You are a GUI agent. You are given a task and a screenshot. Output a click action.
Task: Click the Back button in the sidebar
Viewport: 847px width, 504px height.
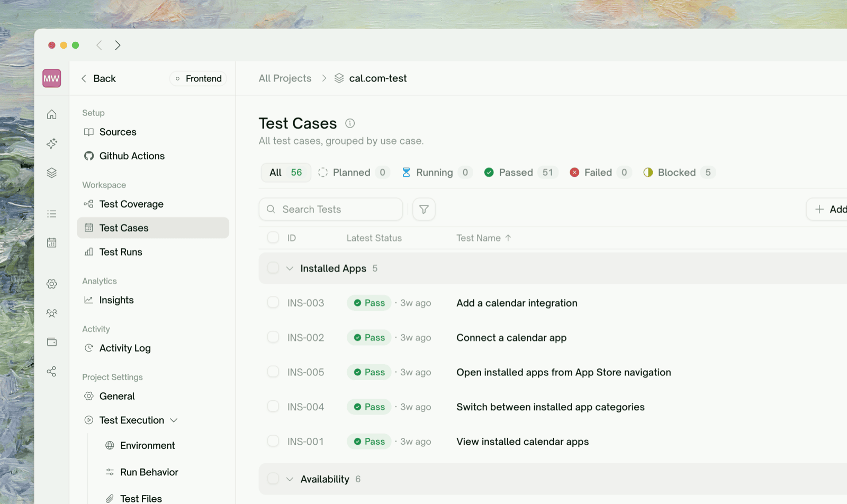click(x=98, y=78)
